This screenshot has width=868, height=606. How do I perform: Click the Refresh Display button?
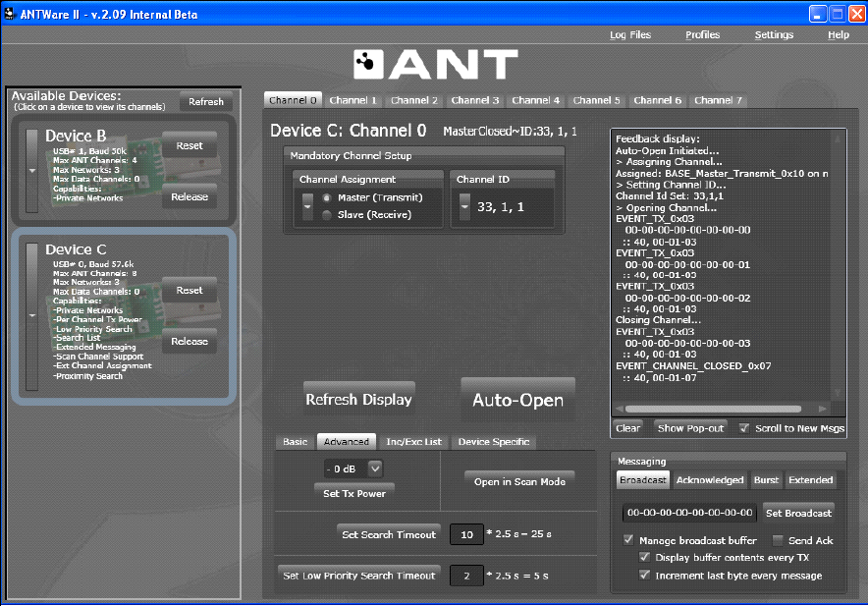coord(358,400)
